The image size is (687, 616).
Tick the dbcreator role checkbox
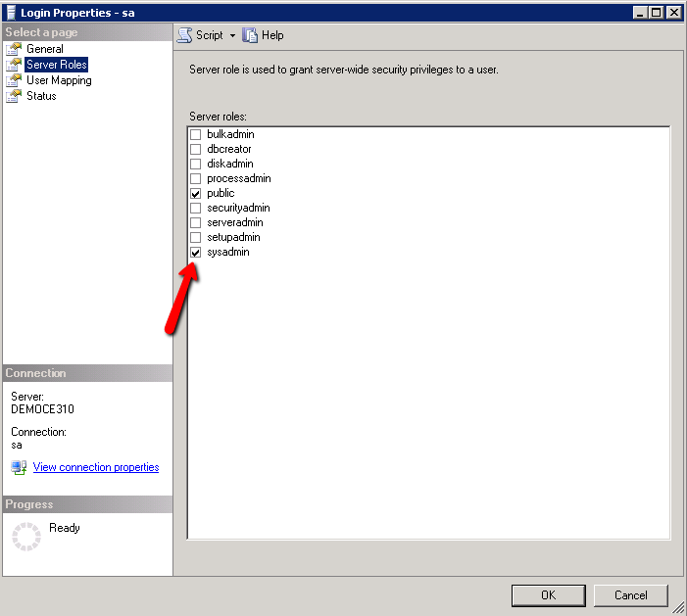point(196,149)
